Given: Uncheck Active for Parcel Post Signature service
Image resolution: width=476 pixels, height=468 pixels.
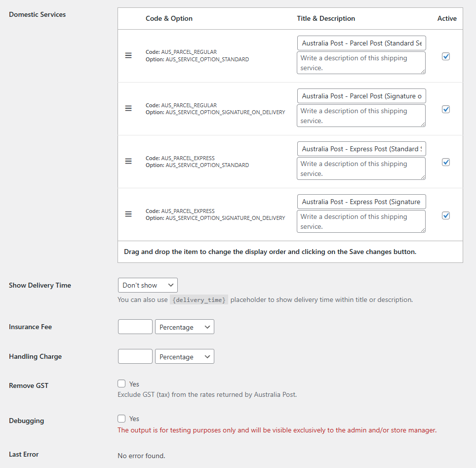Looking at the screenshot, I should point(446,109).
